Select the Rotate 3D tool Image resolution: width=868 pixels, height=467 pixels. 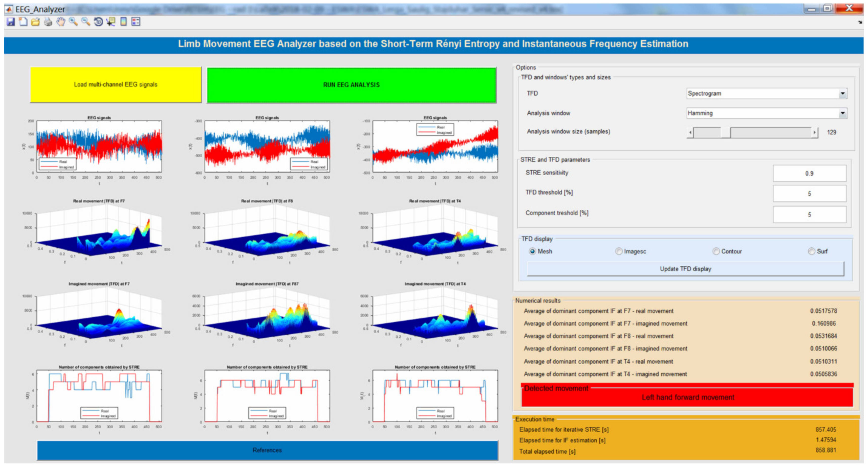click(98, 22)
